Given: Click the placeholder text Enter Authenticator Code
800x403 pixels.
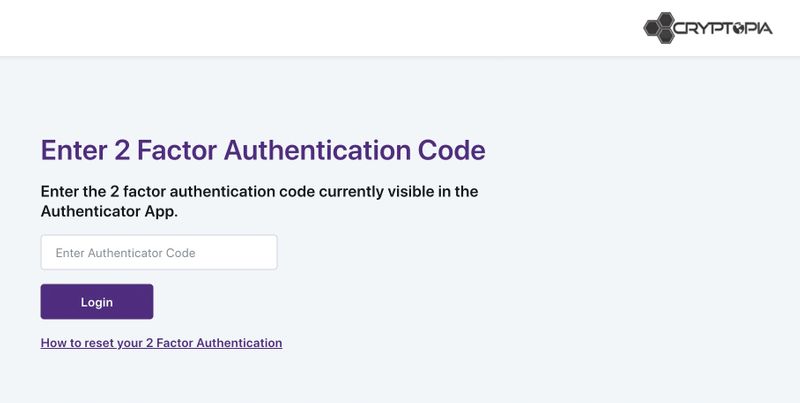Looking at the screenshot, I should pyautogui.click(x=125, y=253).
